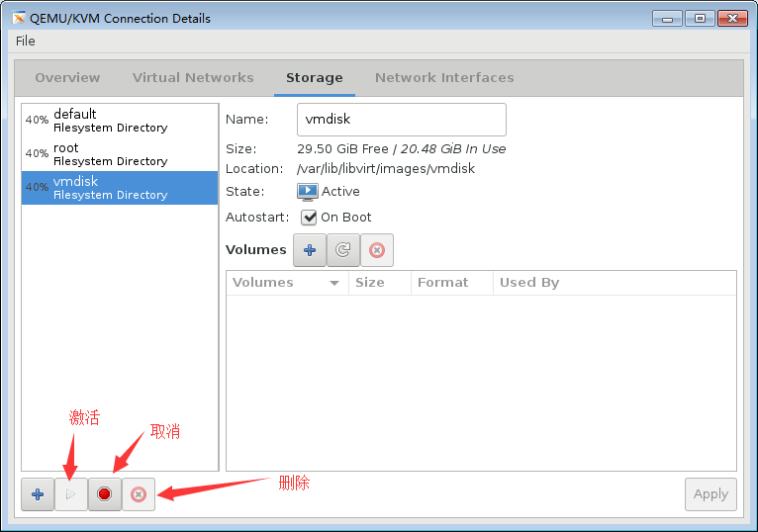
Task: Maximize the Connection Details window
Action: [x=700, y=19]
